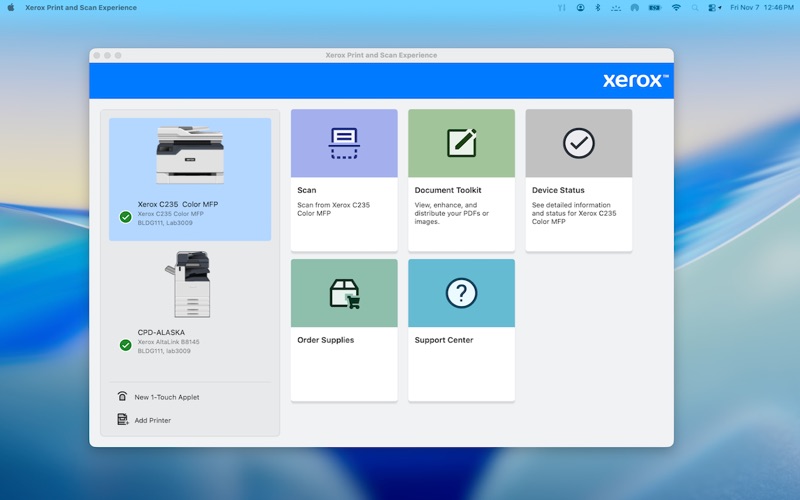The image size is (800, 500).
Task: Click 'See detailed information and status' description
Action: pyautogui.click(x=574, y=213)
